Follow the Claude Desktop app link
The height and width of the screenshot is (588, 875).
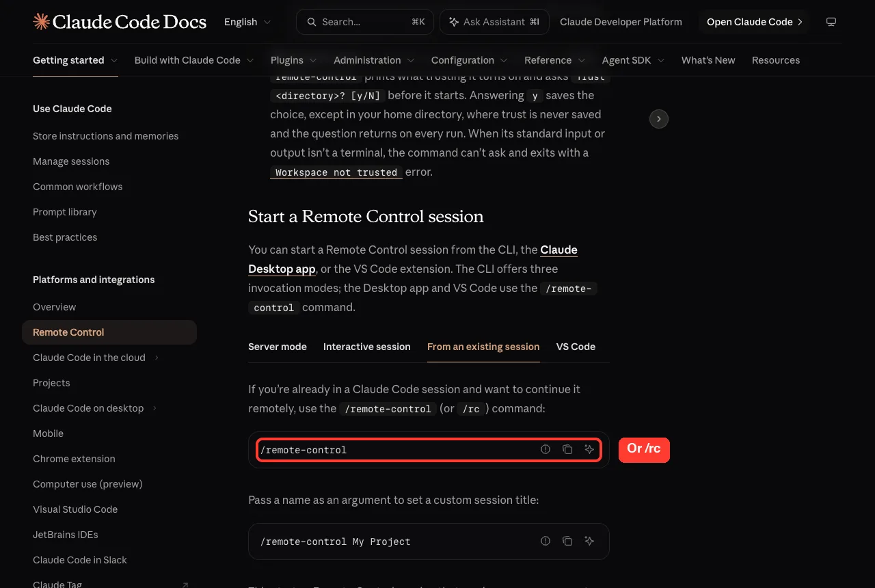282,269
